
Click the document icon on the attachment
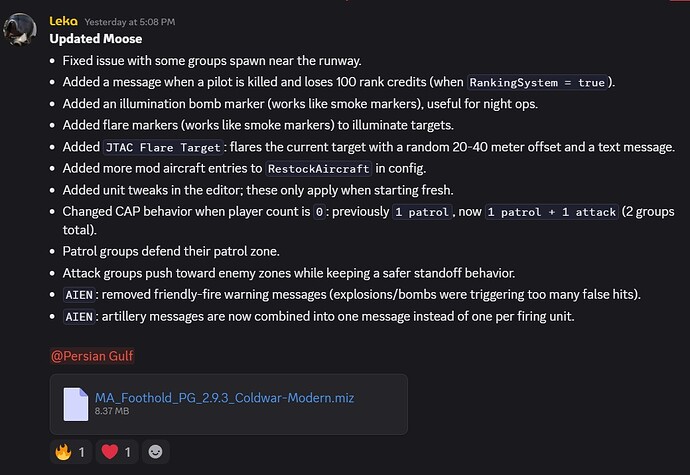(76, 403)
